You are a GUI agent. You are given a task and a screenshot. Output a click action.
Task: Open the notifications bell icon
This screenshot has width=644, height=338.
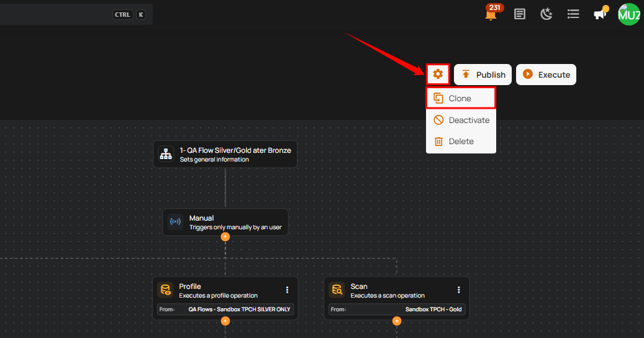point(491,14)
